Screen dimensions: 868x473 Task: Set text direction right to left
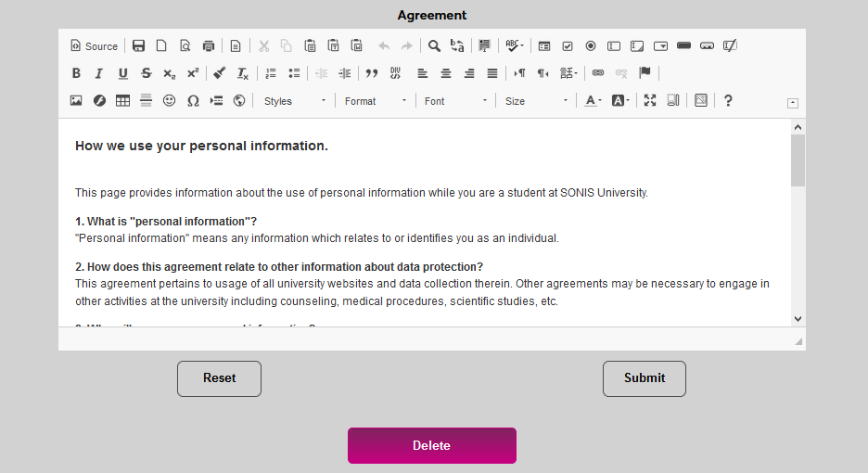[542, 73]
